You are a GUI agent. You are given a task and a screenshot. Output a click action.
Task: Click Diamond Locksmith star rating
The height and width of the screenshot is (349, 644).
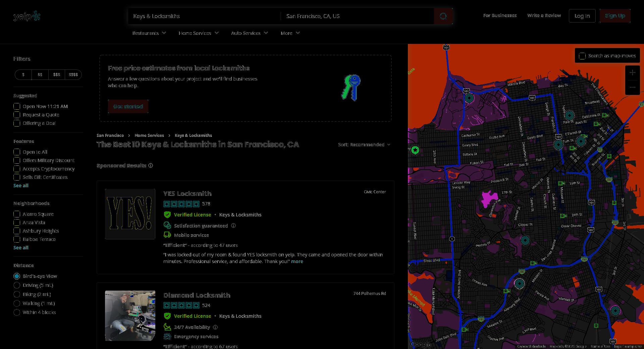coord(181,305)
